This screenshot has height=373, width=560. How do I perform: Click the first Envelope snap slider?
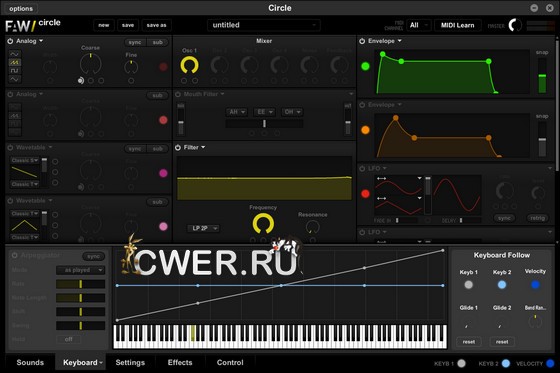[x=542, y=75]
